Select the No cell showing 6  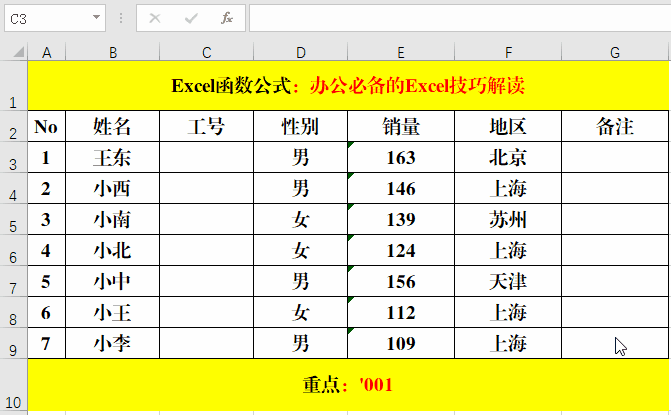47,312
